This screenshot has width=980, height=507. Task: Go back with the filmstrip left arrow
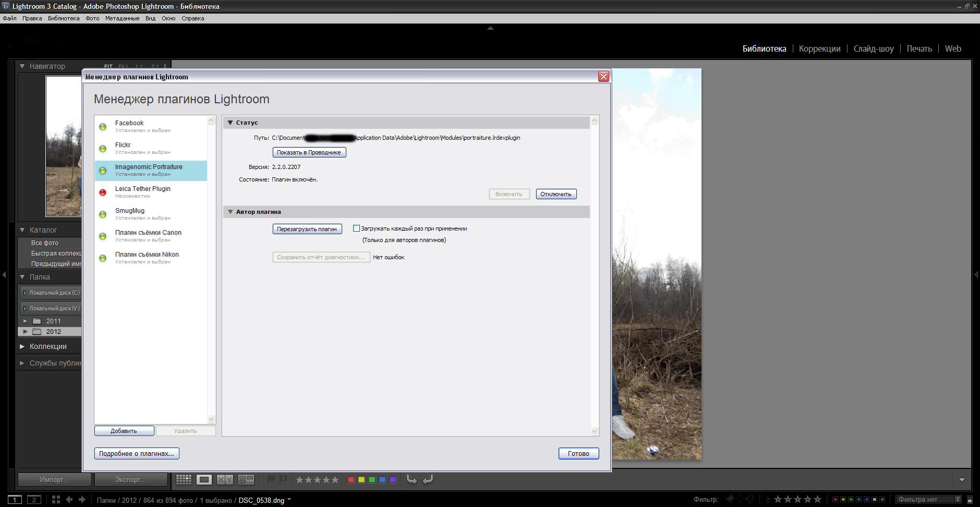[x=69, y=500]
